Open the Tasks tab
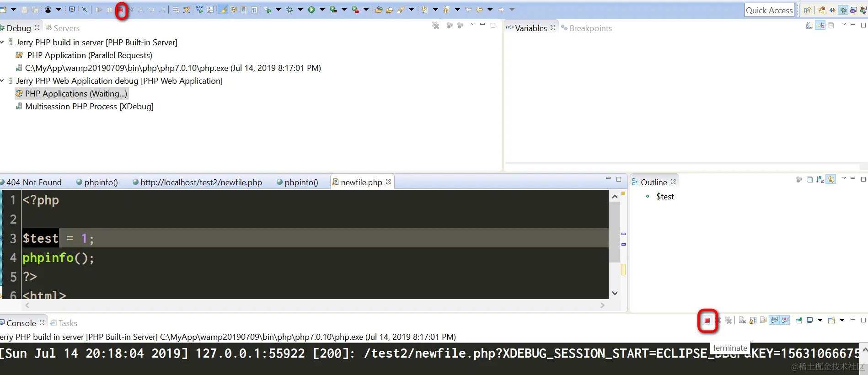The height and width of the screenshot is (375, 868). [64, 323]
